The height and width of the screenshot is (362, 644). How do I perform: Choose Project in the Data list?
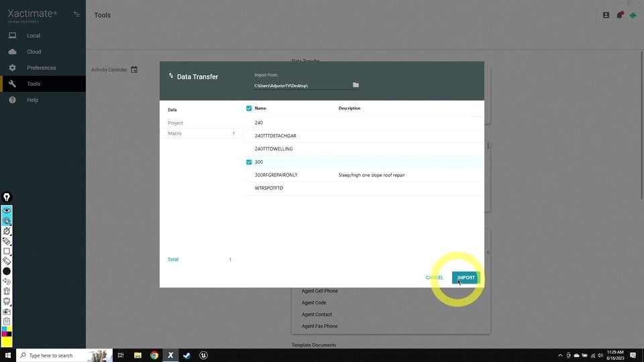(x=176, y=123)
